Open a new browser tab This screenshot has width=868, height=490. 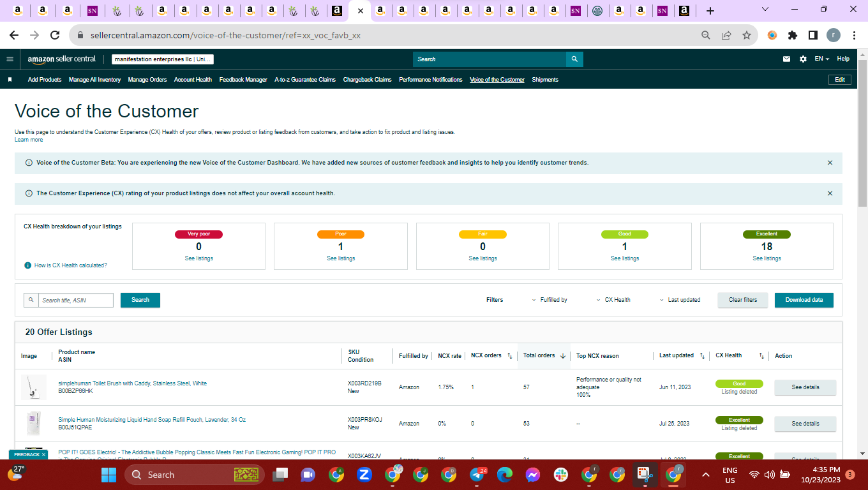710,11
